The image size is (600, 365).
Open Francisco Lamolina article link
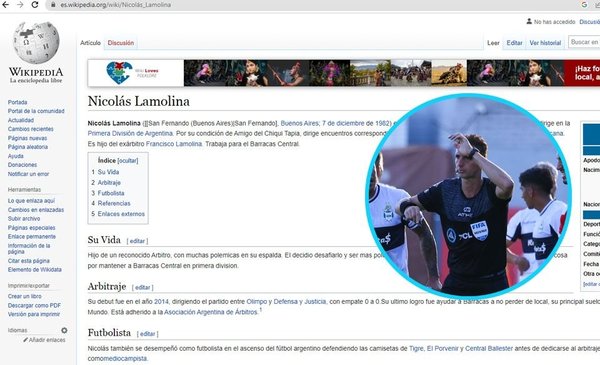pyautogui.click(x=174, y=144)
